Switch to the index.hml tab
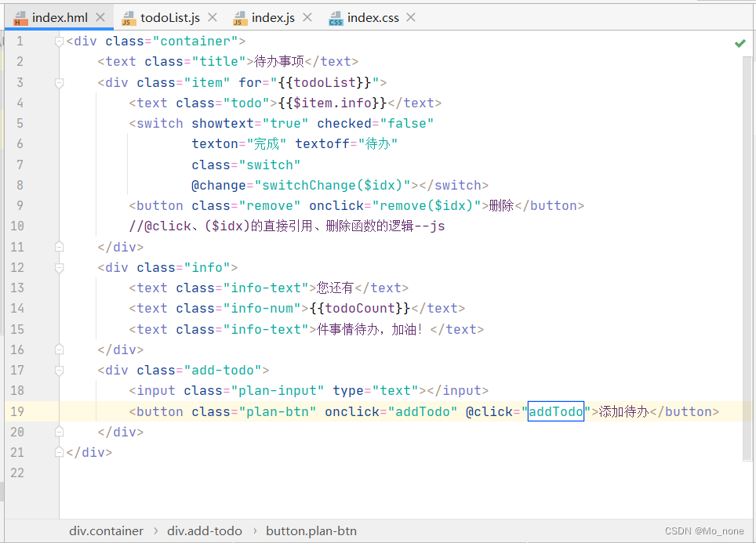 coord(60,18)
